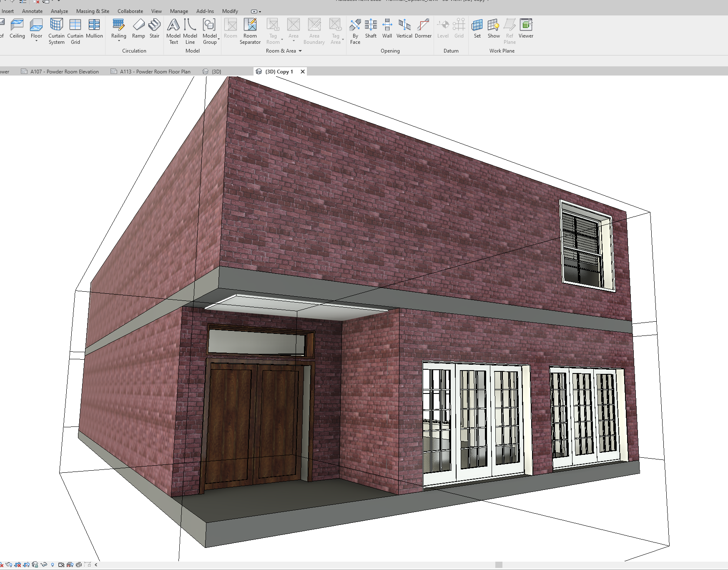
Task: Click the Model Group icon
Action: click(209, 25)
